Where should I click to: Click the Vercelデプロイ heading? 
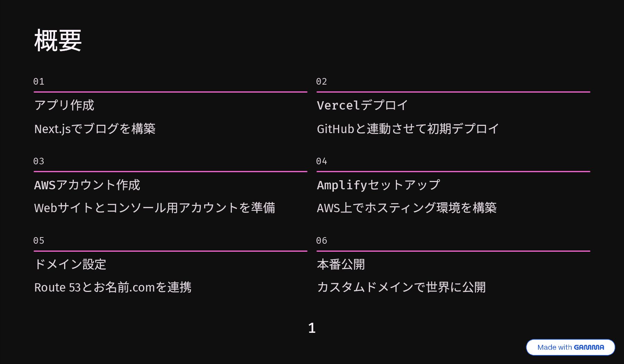coord(362,105)
